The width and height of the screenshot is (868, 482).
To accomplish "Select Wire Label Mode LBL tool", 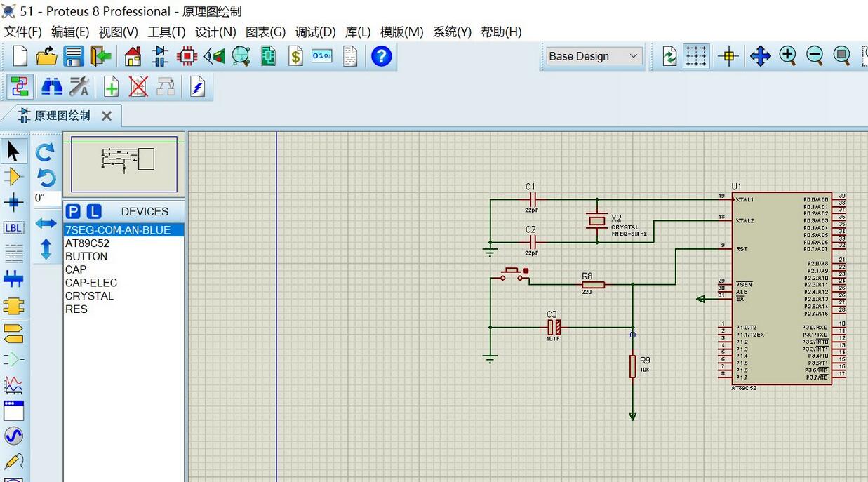I will click(13, 228).
